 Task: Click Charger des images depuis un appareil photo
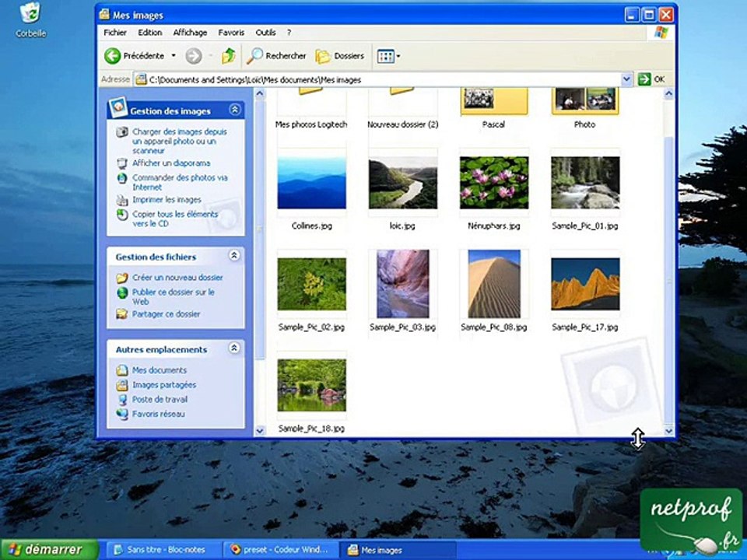coord(179,141)
